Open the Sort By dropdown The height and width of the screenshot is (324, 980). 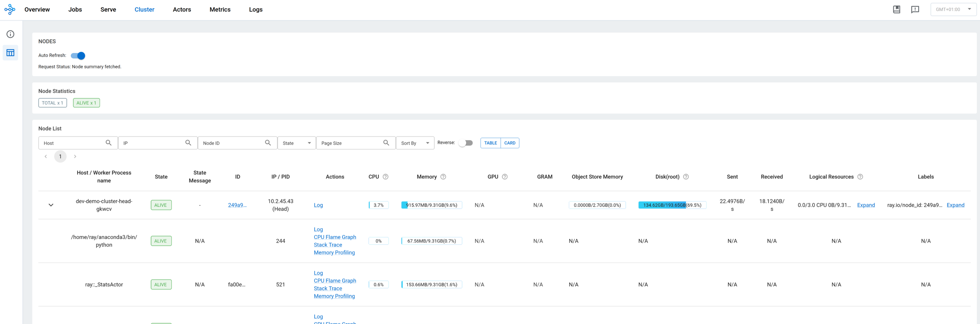(415, 143)
